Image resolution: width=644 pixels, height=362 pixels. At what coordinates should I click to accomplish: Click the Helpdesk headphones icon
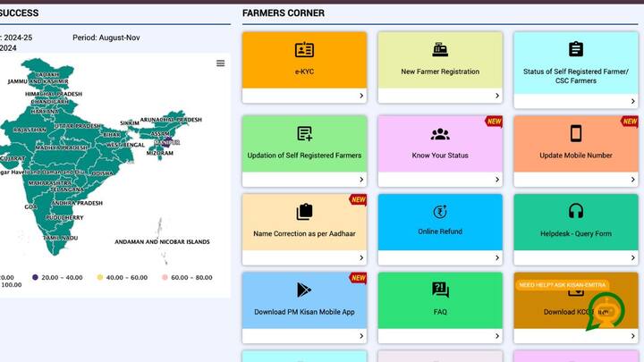click(576, 211)
